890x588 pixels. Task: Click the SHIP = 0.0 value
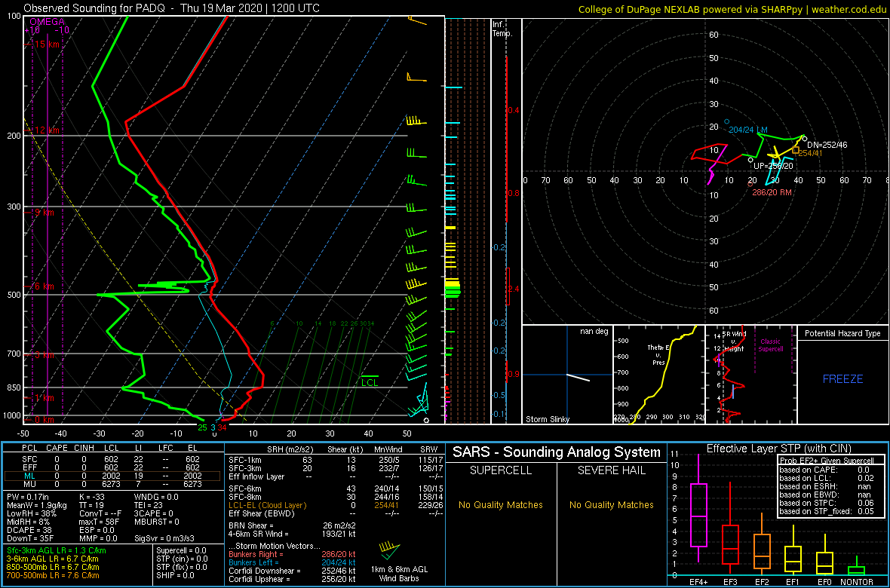pos(176,576)
